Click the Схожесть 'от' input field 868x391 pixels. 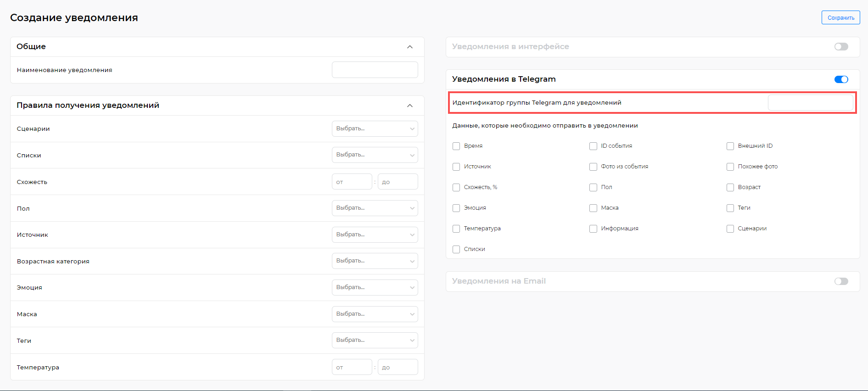pyautogui.click(x=352, y=182)
